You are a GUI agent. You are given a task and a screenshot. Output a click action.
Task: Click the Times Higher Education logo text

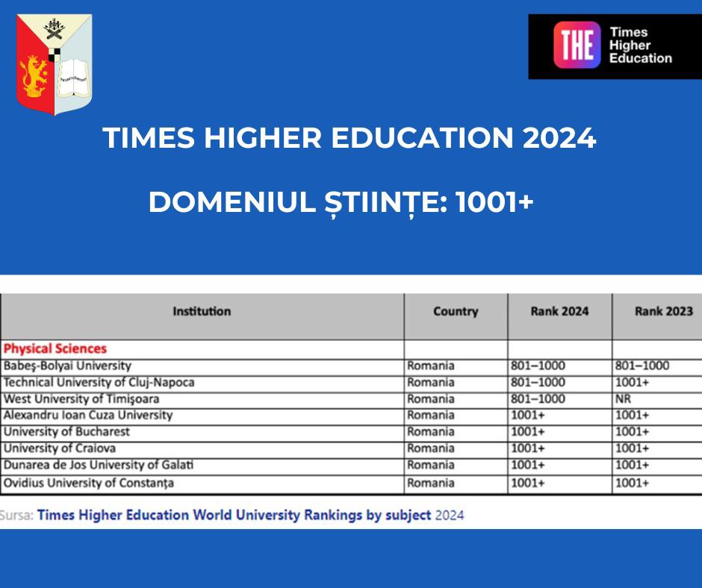coord(640,46)
